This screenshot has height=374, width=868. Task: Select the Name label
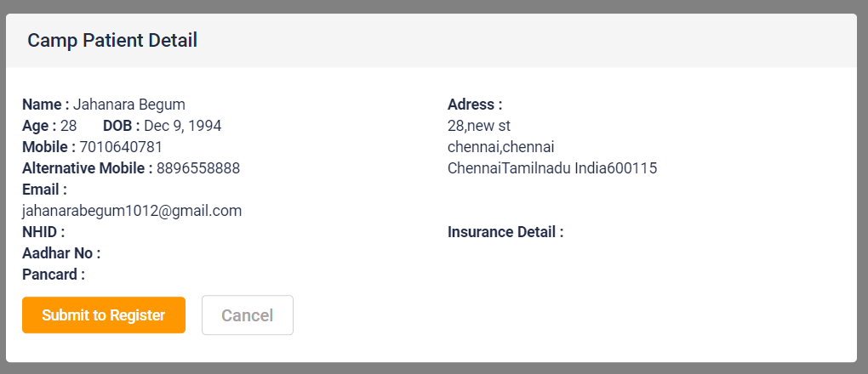coord(45,105)
